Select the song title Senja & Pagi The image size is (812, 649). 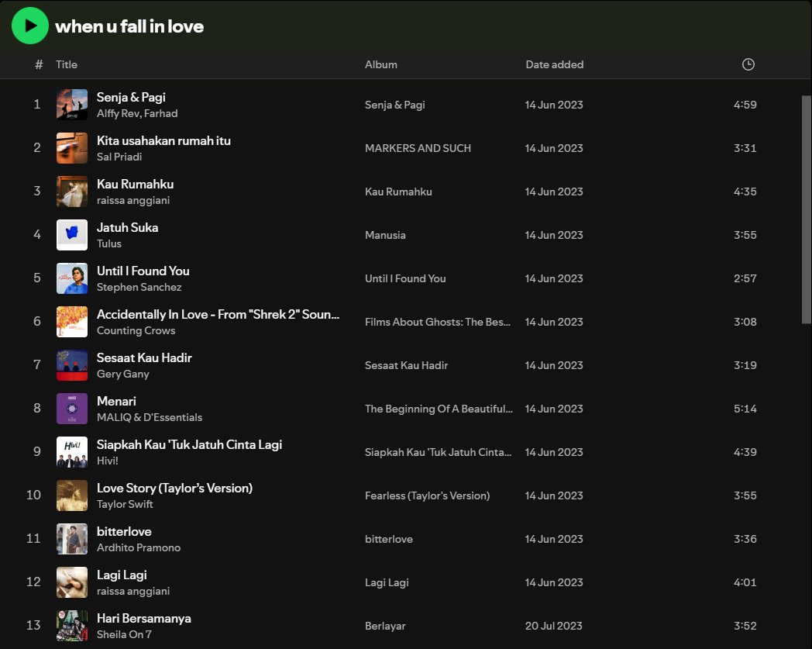(131, 97)
